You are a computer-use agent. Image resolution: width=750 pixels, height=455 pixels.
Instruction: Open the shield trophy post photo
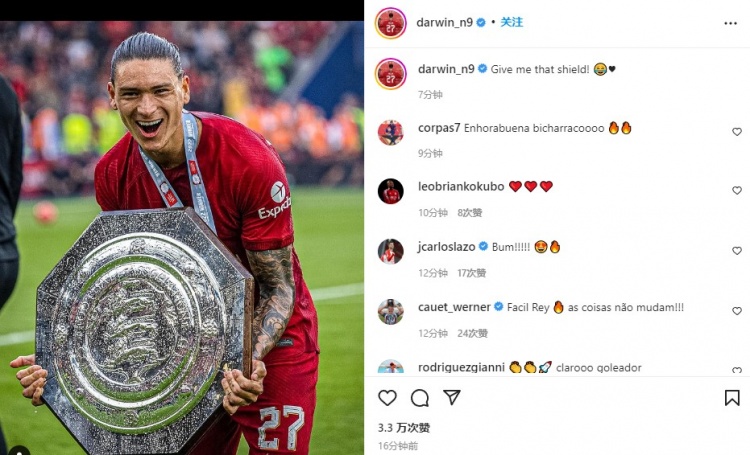click(x=182, y=238)
